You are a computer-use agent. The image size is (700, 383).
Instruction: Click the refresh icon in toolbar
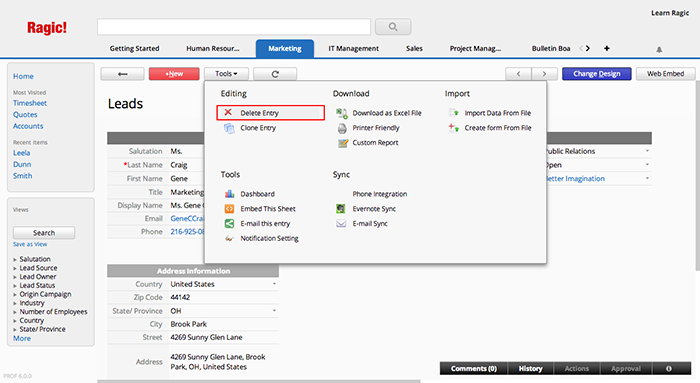pyautogui.click(x=275, y=74)
